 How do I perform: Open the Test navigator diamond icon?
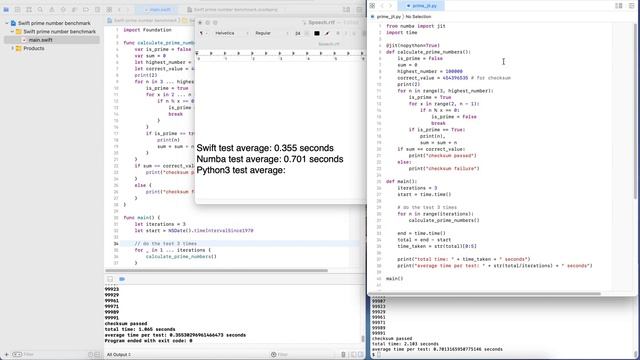click(x=63, y=9)
